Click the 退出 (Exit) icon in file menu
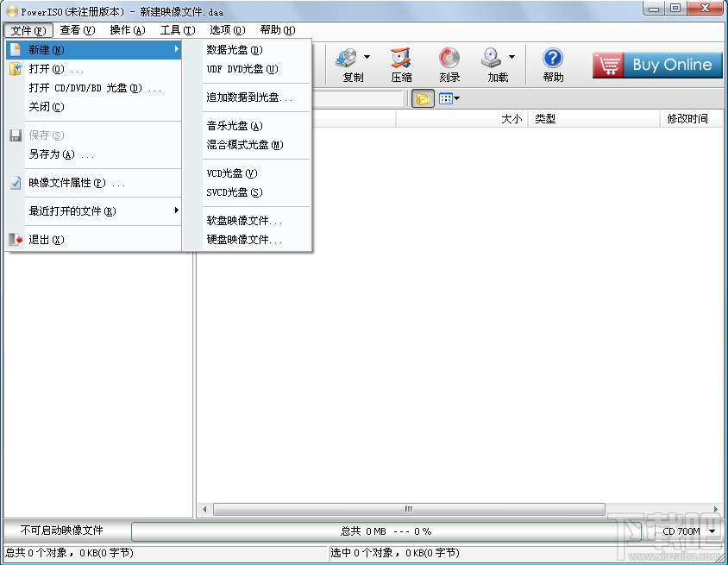The height and width of the screenshot is (565, 728). [16, 240]
